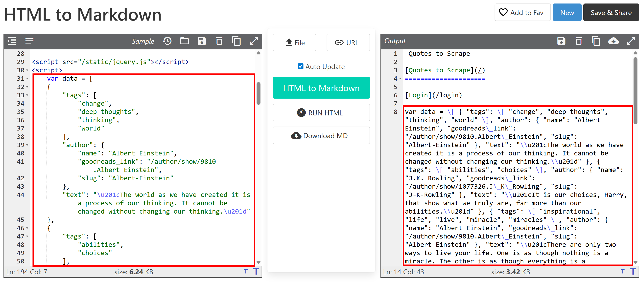This screenshot has width=644, height=282.
Task: Collapse the tags array at line 33
Action: coord(27,95)
